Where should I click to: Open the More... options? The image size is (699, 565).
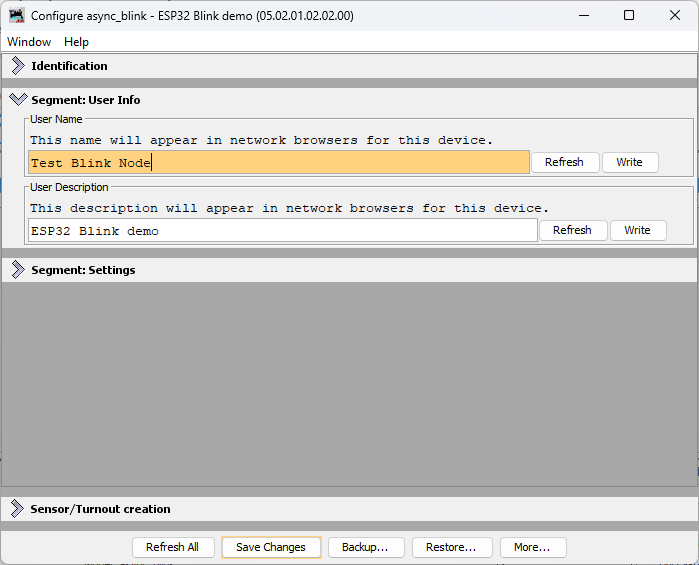pyautogui.click(x=533, y=547)
